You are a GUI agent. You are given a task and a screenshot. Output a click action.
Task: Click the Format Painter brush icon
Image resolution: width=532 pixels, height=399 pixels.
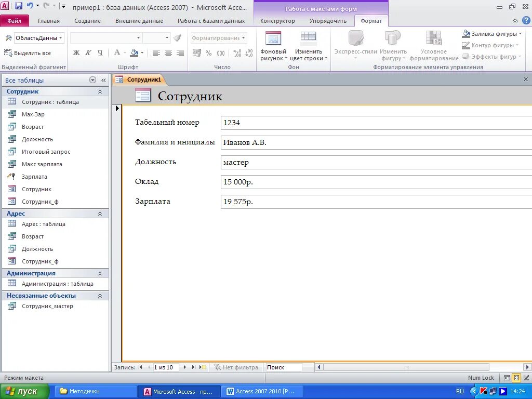[177, 37]
